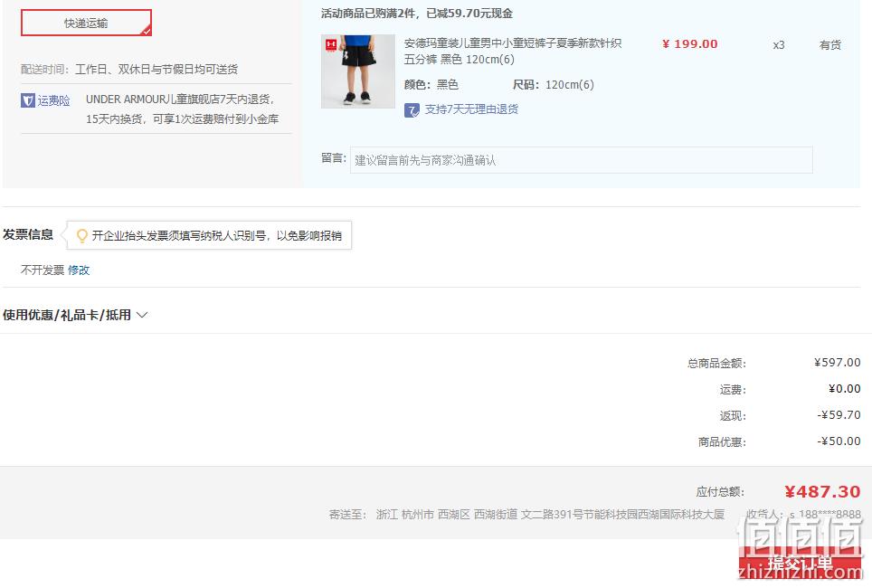Click the 不开发票 invoice status text
Screen dimensions: 872x588
(43, 270)
